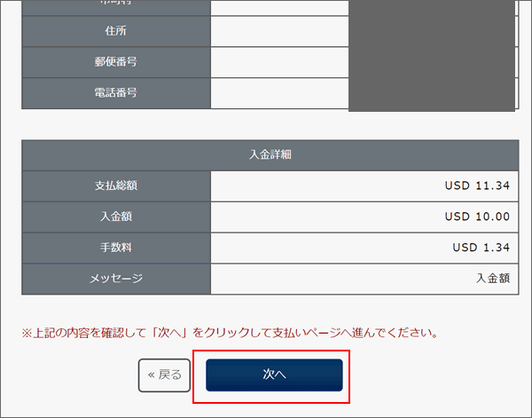Image resolution: width=532 pixels, height=418 pixels.
Task: Click the メッセージ row label
Action: (x=116, y=279)
